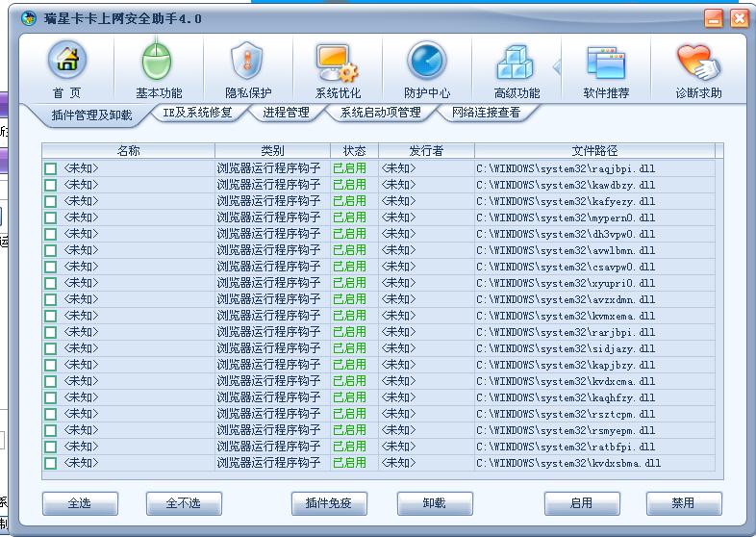The height and width of the screenshot is (537, 756).
Task: Open 防护中心 radar icon
Action: tap(427, 61)
